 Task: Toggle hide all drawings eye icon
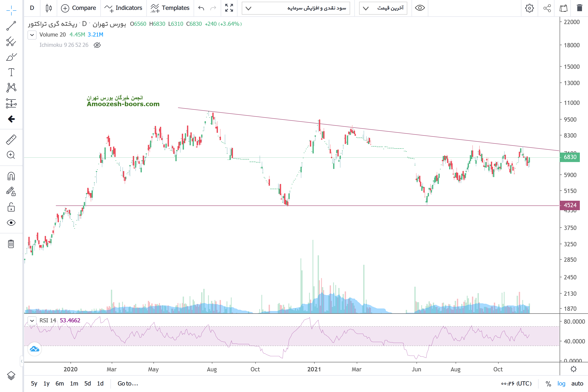[x=11, y=223]
